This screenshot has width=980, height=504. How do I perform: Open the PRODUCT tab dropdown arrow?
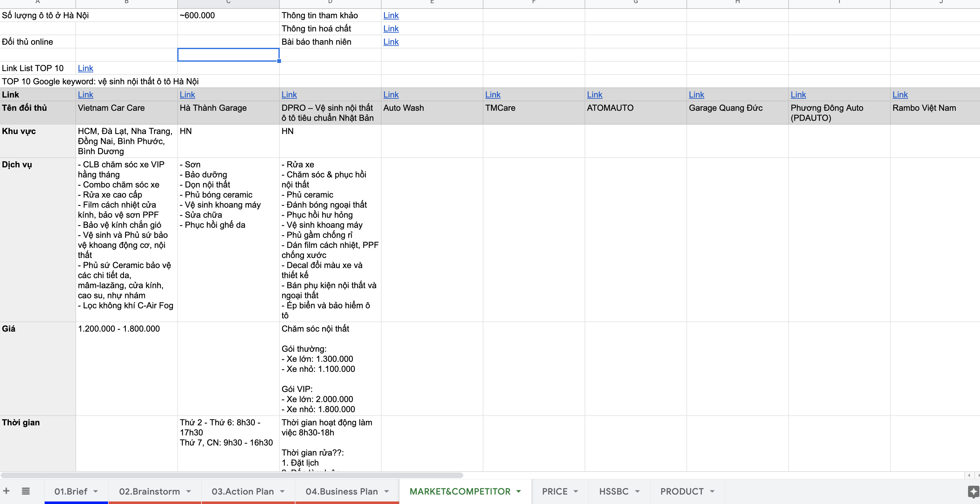tap(712, 491)
